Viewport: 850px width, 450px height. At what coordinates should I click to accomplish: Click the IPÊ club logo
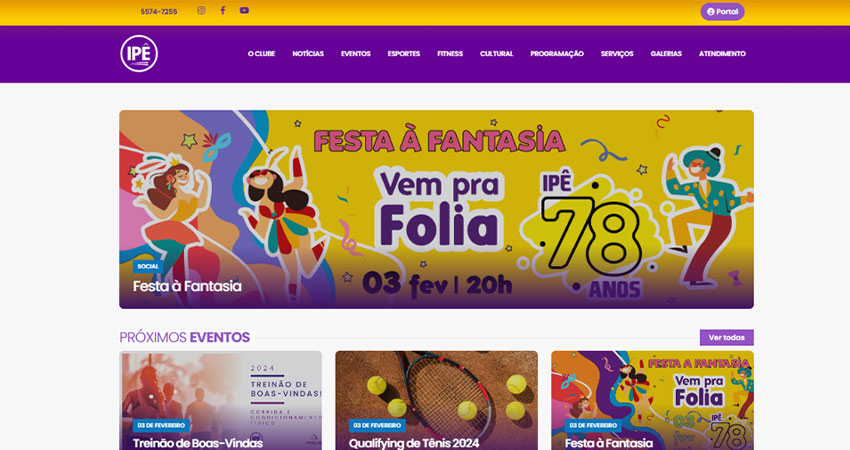click(x=139, y=54)
